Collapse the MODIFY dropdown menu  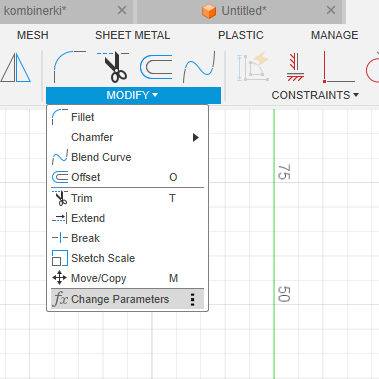[133, 95]
